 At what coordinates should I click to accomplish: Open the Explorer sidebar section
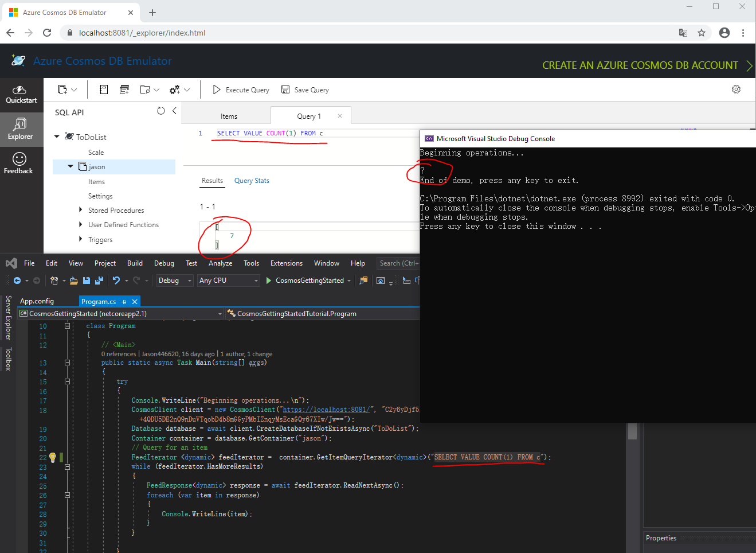pos(21,129)
